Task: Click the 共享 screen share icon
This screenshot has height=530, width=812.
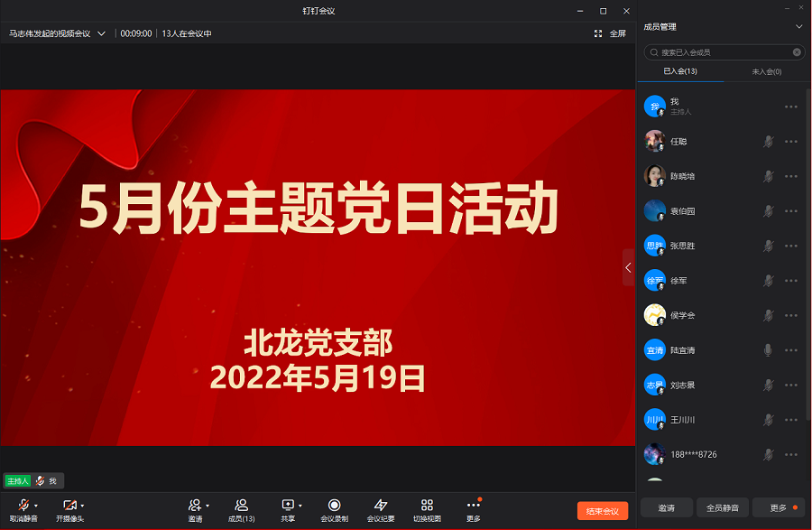Action: point(288,506)
